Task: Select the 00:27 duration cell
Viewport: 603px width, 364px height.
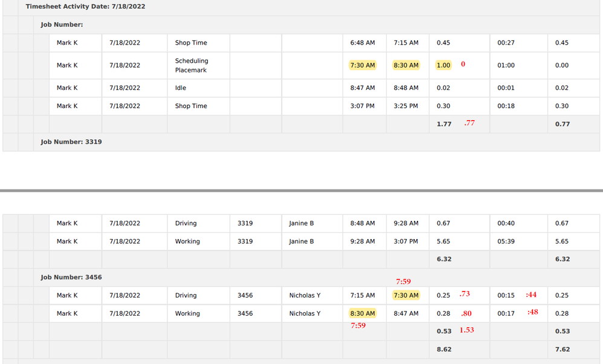Action: point(508,42)
